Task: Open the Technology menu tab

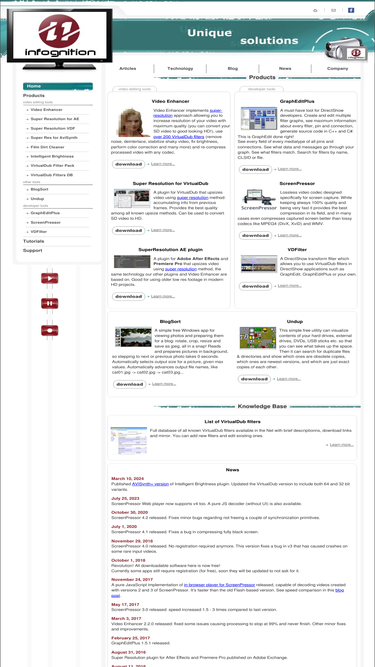Action: point(180,68)
